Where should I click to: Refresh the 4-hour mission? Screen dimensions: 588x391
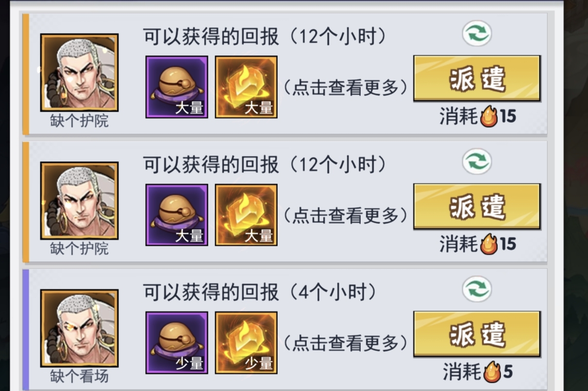click(x=476, y=289)
